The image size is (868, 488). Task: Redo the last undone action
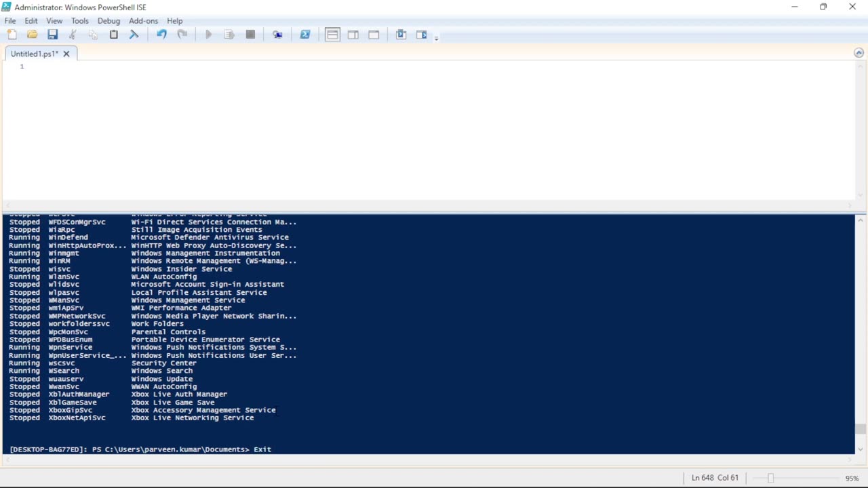point(182,35)
